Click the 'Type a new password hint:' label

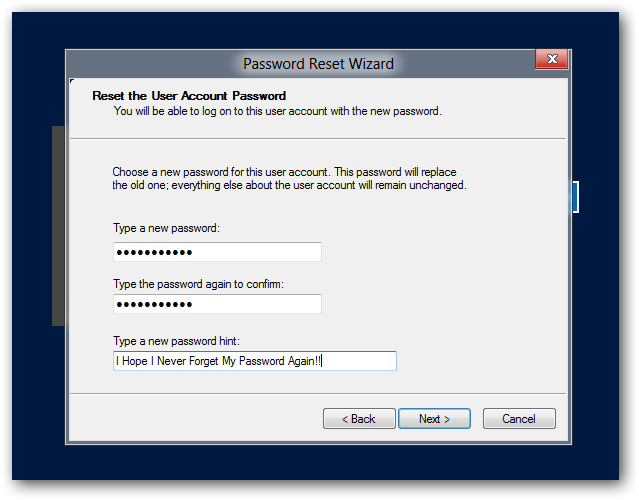(x=176, y=341)
